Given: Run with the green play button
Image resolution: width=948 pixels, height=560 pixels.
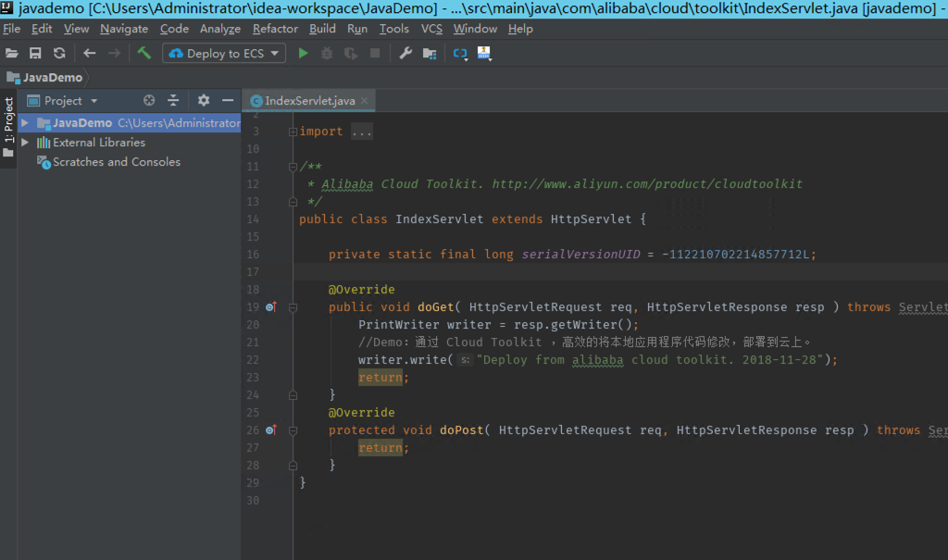Looking at the screenshot, I should coord(304,53).
